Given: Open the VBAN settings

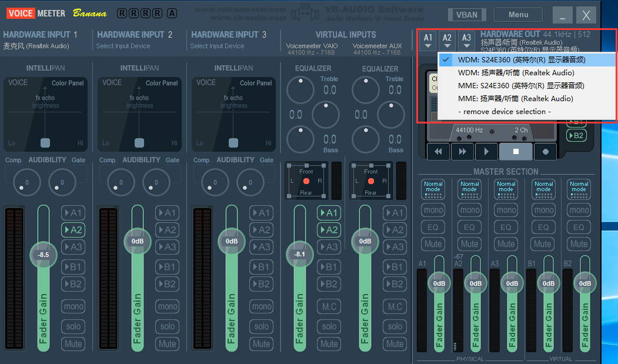Looking at the screenshot, I should pos(467,15).
